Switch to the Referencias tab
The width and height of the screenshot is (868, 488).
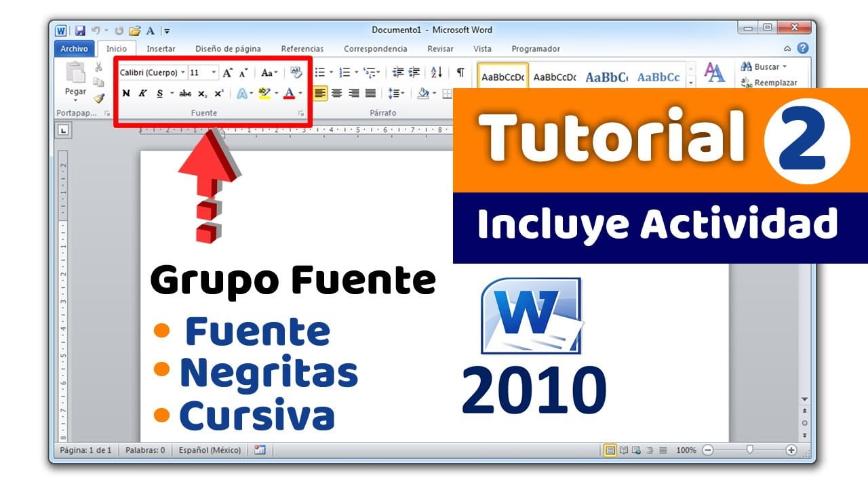pos(302,49)
